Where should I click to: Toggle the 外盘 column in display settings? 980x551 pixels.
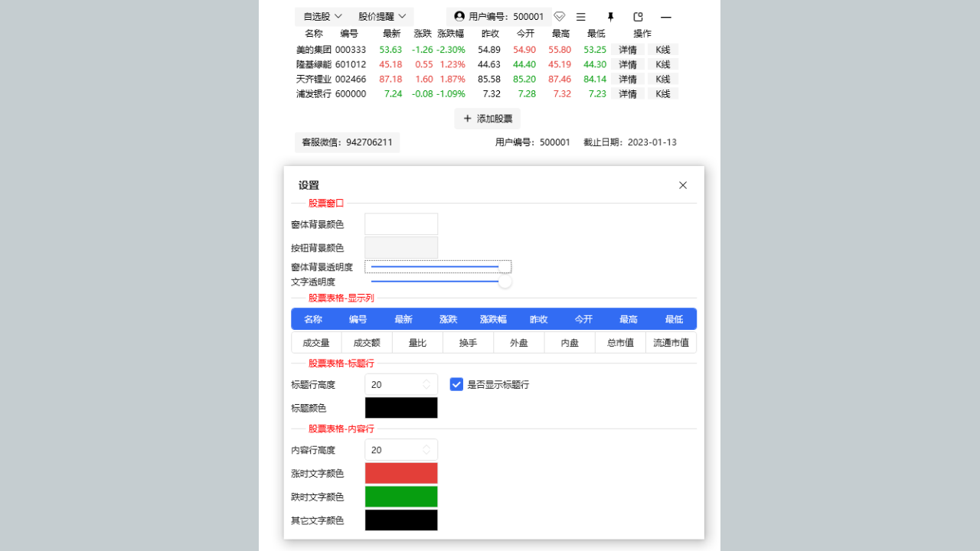tap(518, 342)
